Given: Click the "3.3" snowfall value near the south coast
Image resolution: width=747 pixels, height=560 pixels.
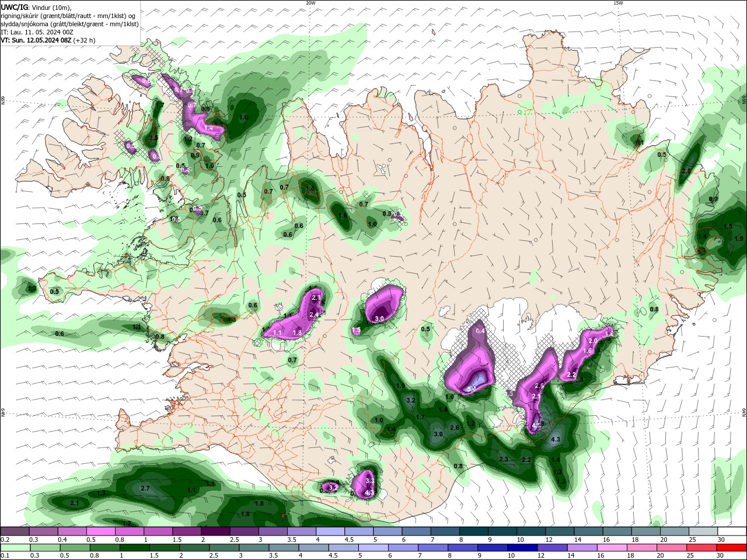Looking at the screenshot, I should (369, 481).
